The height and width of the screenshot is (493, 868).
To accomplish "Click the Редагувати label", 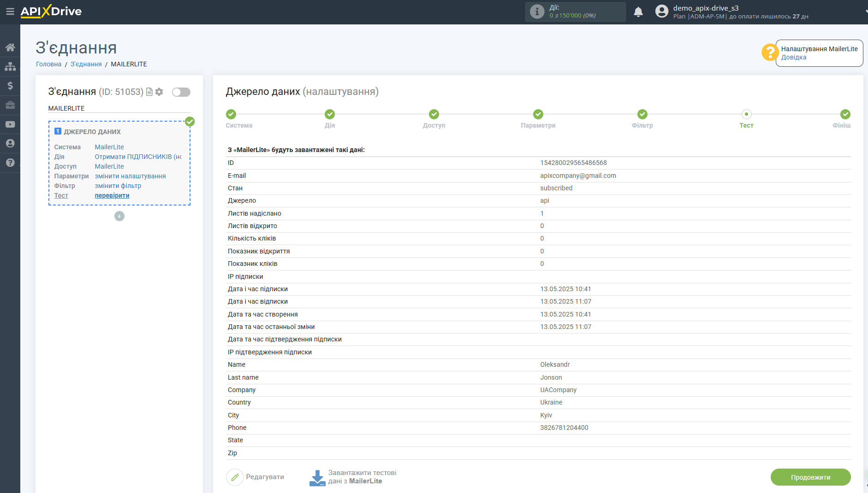I will pos(265,477).
